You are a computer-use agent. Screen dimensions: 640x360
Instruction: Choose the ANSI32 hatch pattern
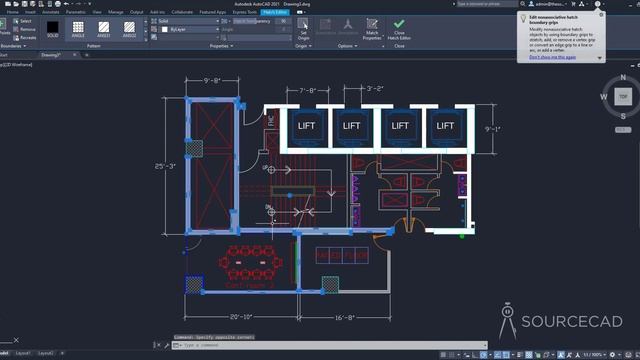click(129, 29)
